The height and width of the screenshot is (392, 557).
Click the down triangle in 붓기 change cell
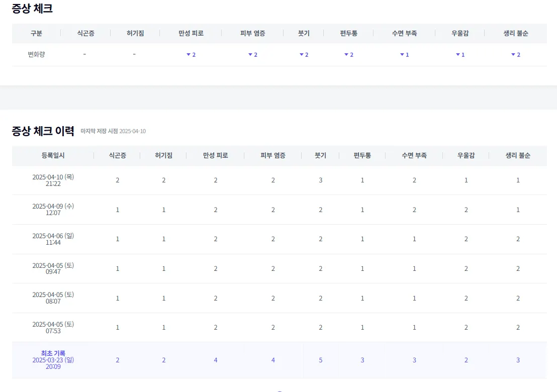(x=301, y=54)
